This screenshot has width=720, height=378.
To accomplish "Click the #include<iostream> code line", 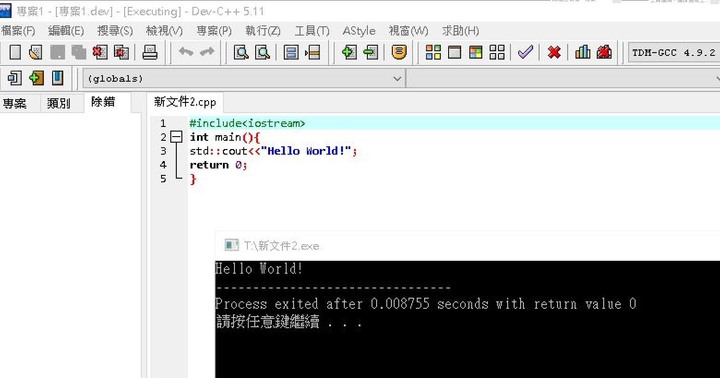I will pyautogui.click(x=247, y=123).
